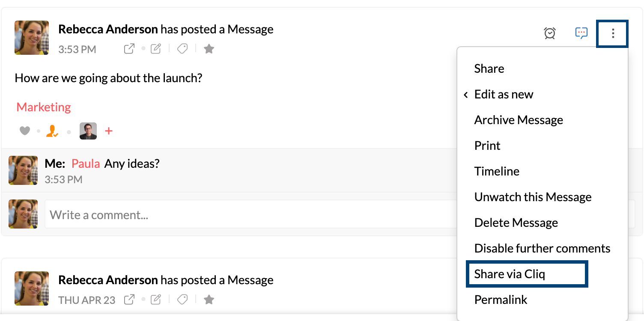Open the three-dot more options menu
Screen dimensions: 644x321
click(x=613, y=33)
